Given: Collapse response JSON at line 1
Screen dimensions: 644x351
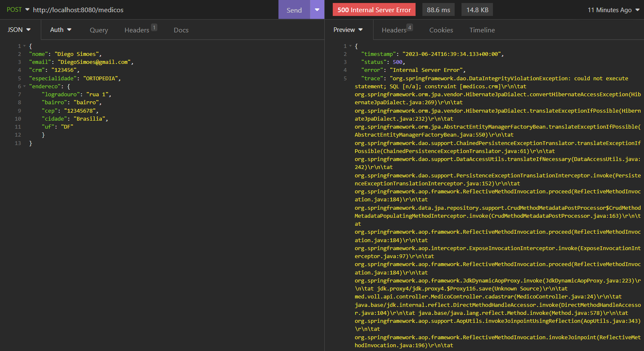Looking at the screenshot, I should [350, 46].
